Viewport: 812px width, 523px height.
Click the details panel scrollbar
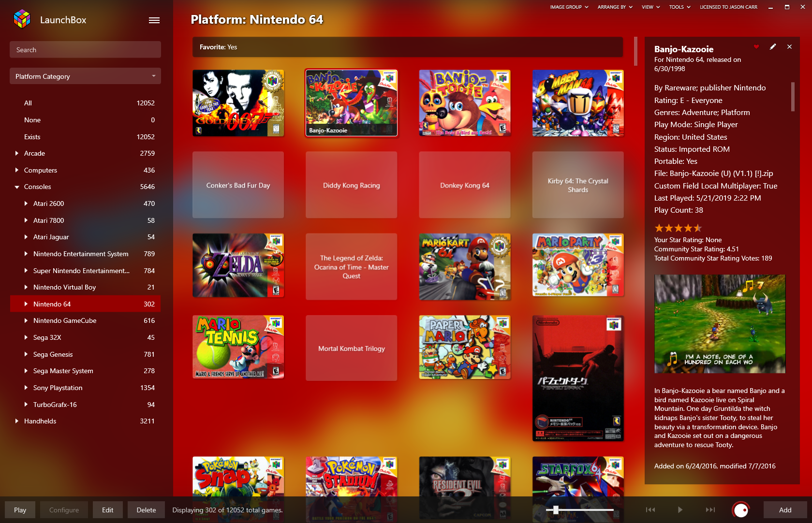pyautogui.click(x=793, y=97)
